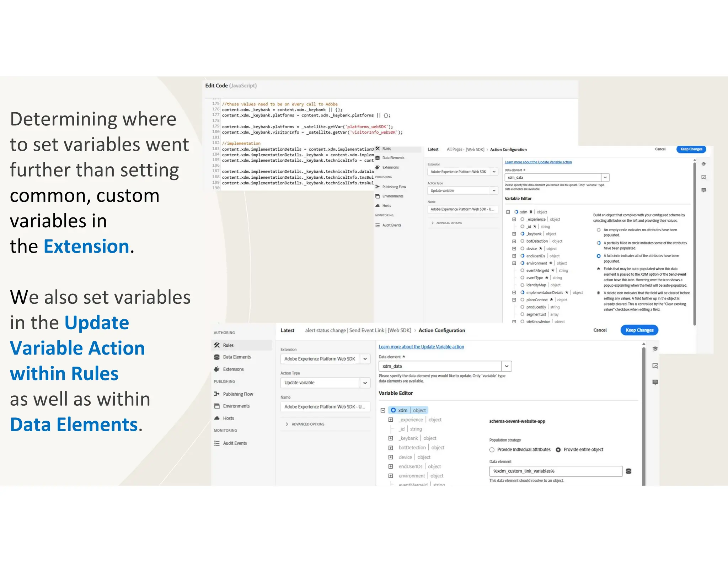The height and width of the screenshot is (562, 728).
Task: Click search-document icon in All Pages panel rail
Action: 703,177
